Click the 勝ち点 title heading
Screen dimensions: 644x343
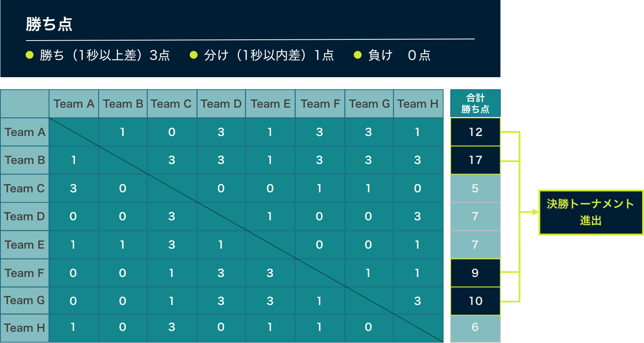click(x=49, y=24)
